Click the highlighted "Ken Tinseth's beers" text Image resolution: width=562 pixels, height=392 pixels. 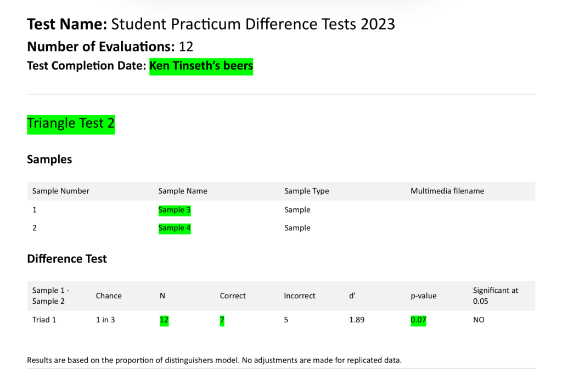pos(201,66)
